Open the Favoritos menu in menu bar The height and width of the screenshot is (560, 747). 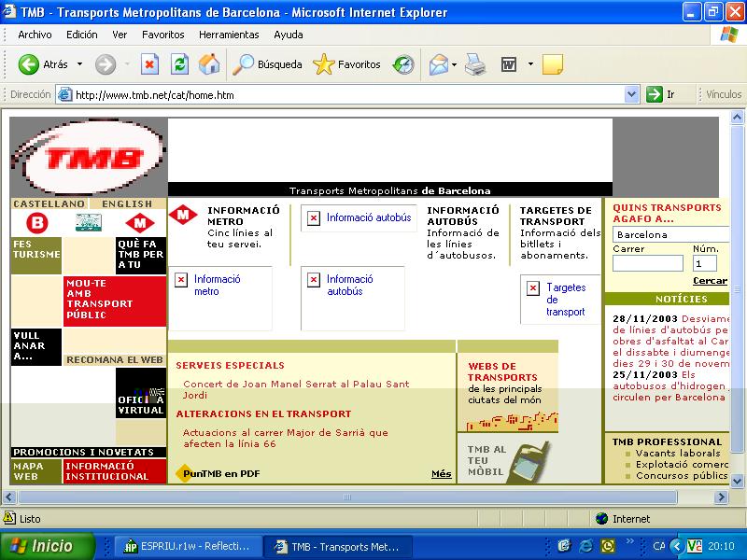point(162,35)
